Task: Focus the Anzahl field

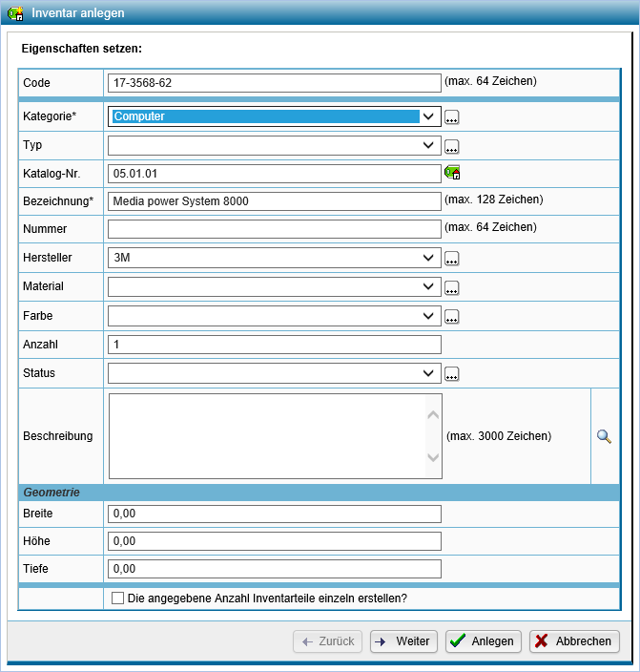Action: coord(274,345)
